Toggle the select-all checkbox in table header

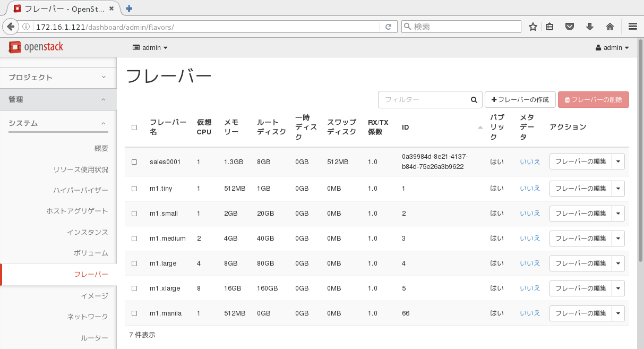(134, 127)
